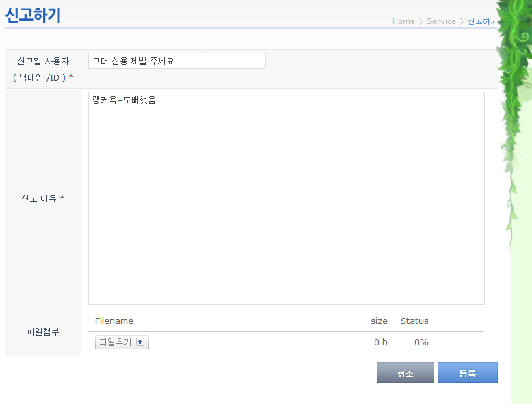This screenshot has height=404, width=532.
Task: Click the 0 b file size value
Action: pyautogui.click(x=381, y=342)
